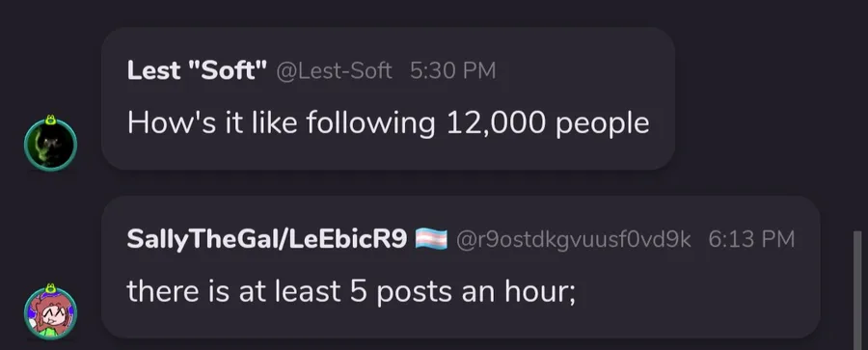This screenshot has width=868, height=350.
Task: Click the SallyTheGal/LeEbicR9 display name
Action: pyautogui.click(x=267, y=239)
